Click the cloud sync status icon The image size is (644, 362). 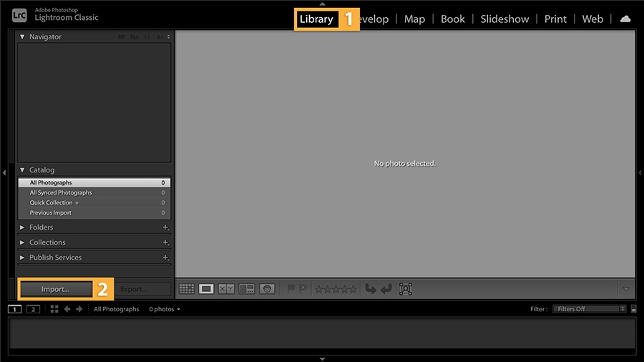(625, 19)
